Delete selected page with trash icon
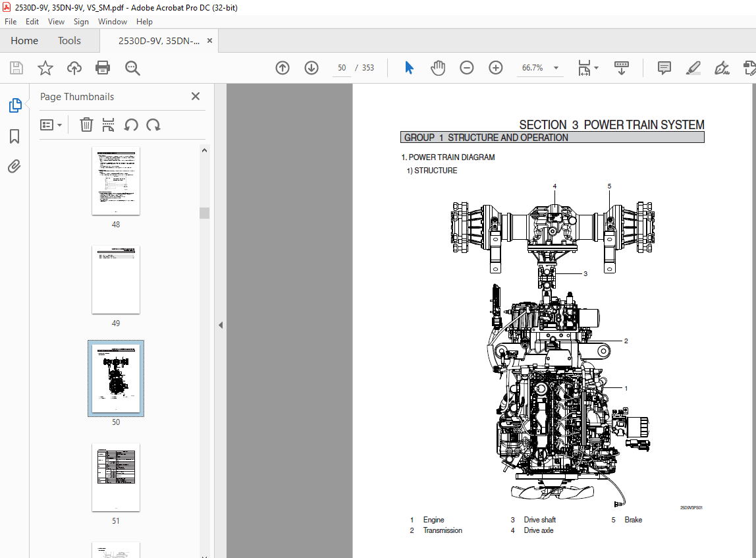Image resolution: width=756 pixels, height=558 pixels. pos(86,125)
